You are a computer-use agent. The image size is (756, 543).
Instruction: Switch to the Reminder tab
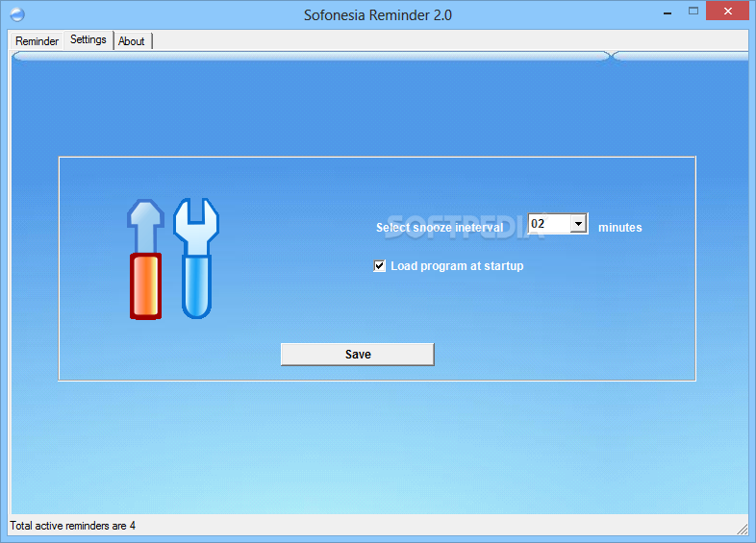[37, 41]
